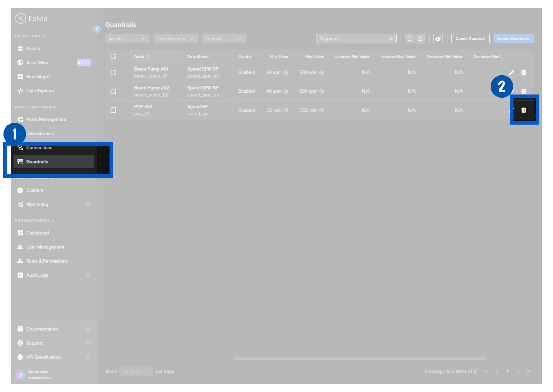553x392 pixels.
Task: Click the Import Guardrails button
Action: coord(513,39)
